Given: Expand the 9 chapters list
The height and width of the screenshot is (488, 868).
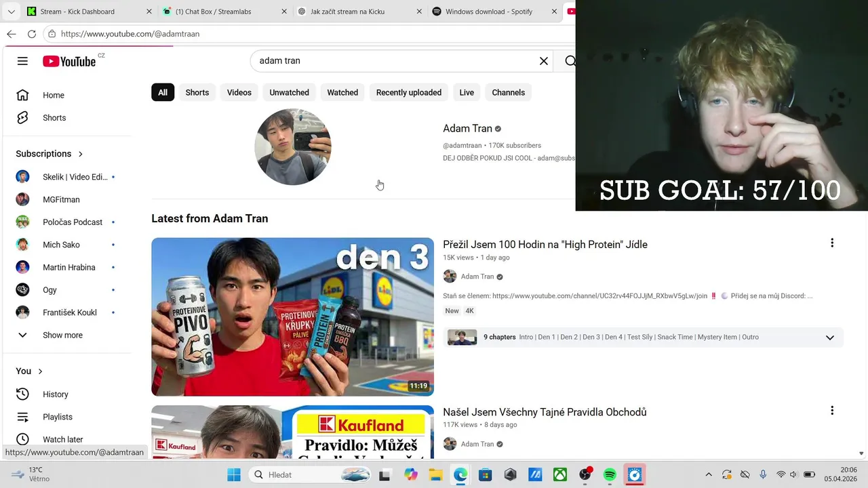Looking at the screenshot, I should coord(829,338).
